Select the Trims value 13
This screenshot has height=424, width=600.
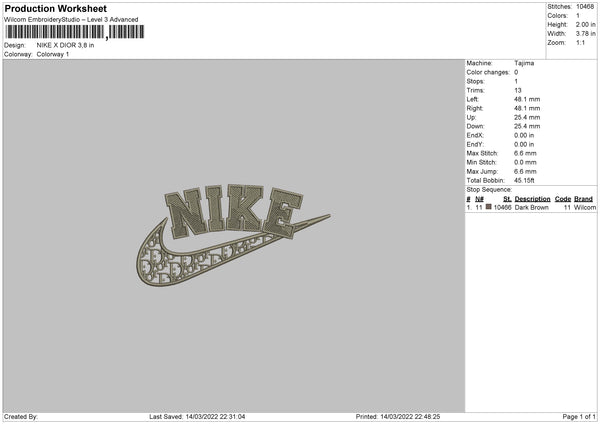pos(518,90)
